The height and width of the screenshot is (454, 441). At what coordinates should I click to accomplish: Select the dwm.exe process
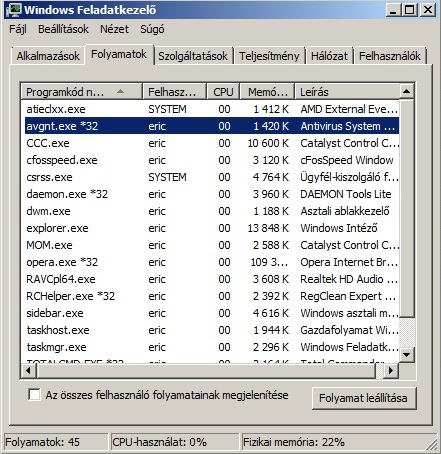point(211,211)
